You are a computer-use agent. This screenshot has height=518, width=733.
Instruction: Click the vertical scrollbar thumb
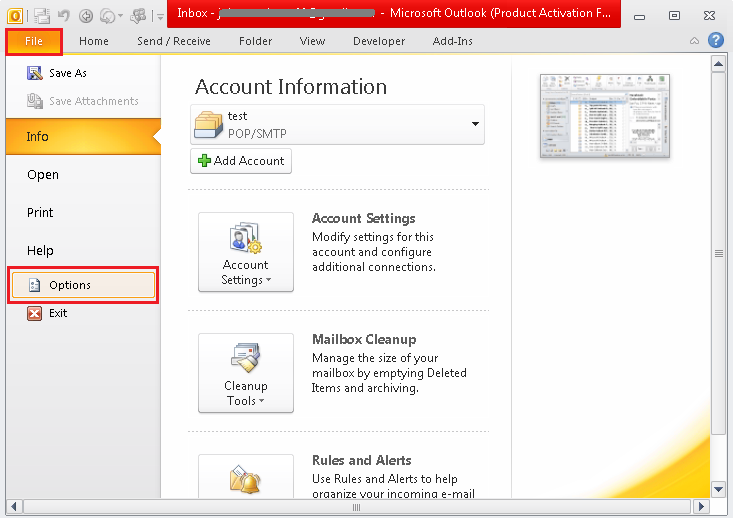(718, 253)
